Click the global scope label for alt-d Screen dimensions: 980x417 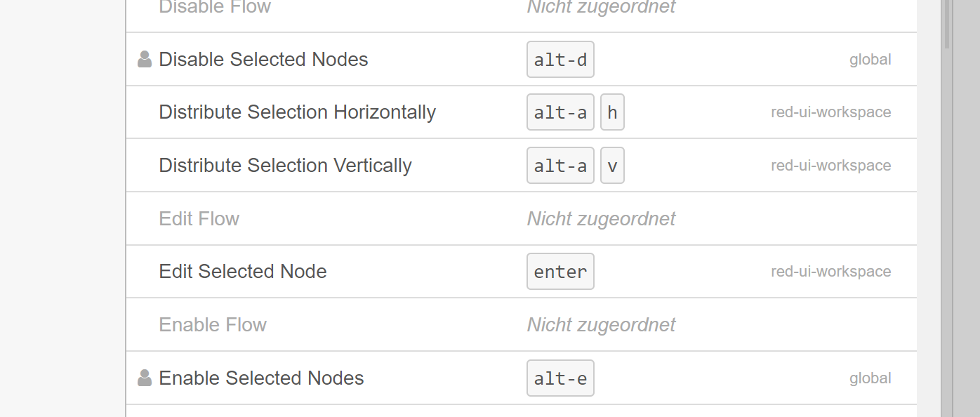coord(870,60)
